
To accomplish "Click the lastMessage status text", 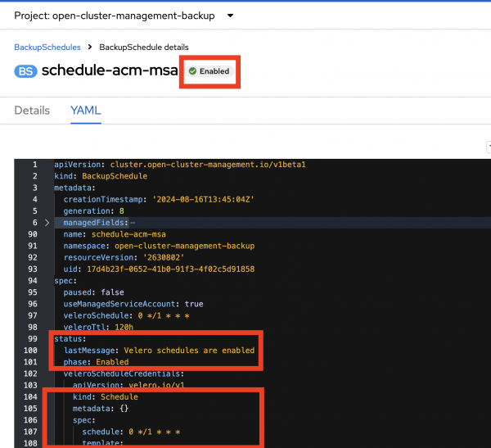I will pyautogui.click(x=188, y=351).
